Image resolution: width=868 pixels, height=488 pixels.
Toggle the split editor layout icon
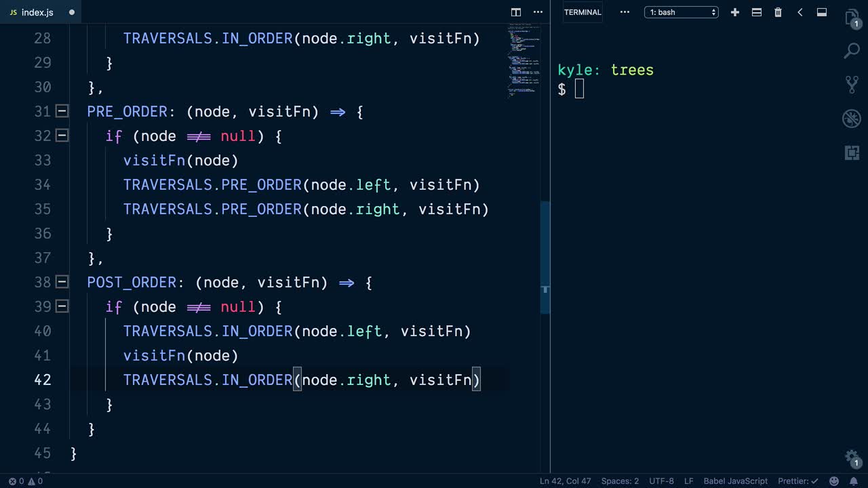515,12
